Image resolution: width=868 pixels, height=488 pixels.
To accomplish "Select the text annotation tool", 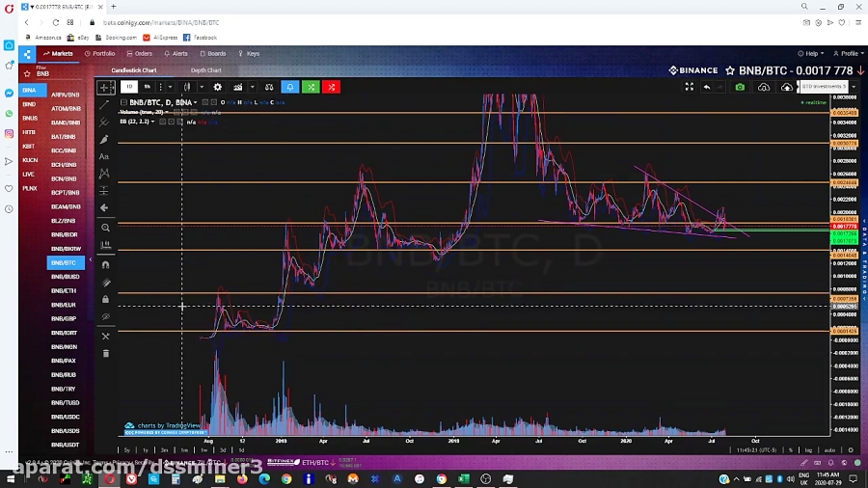I will 104,156.
